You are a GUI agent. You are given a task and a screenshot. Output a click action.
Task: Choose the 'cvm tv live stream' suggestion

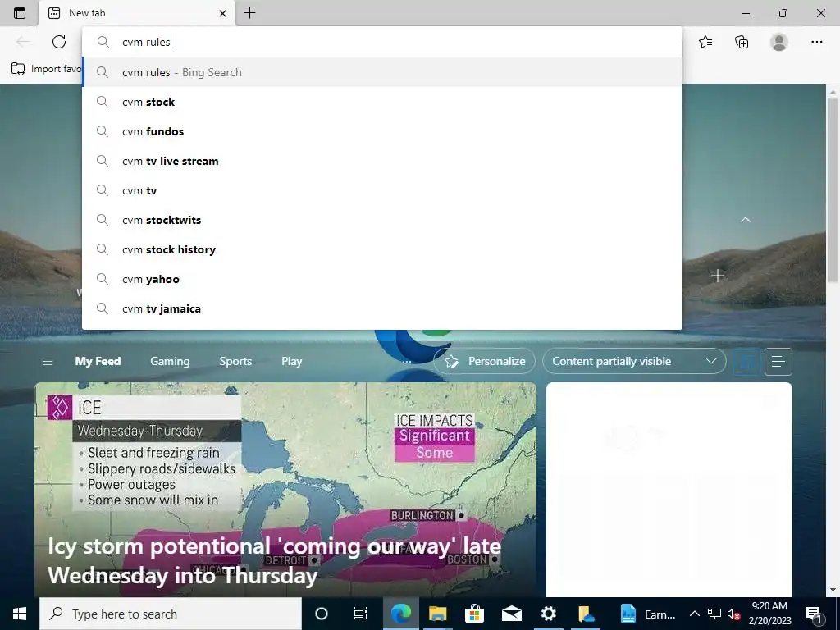point(382,161)
